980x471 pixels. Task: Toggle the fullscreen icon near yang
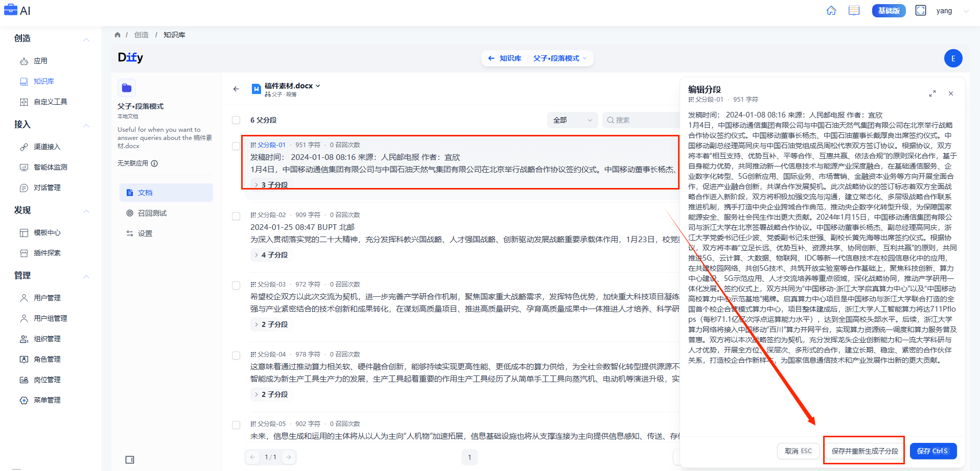[x=921, y=11]
